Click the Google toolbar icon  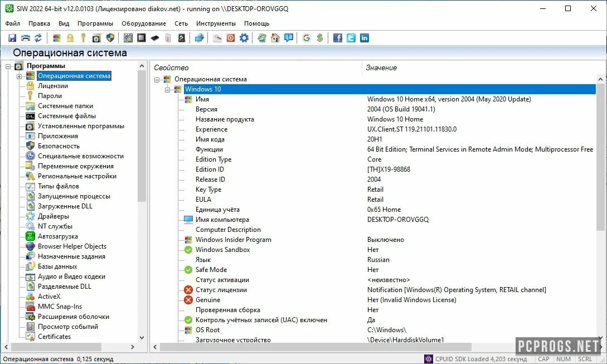pos(306,38)
